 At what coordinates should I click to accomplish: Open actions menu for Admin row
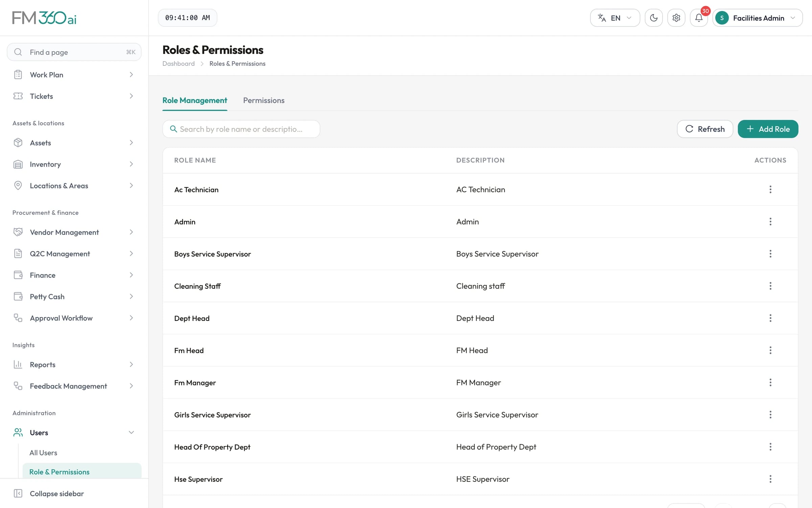point(770,221)
